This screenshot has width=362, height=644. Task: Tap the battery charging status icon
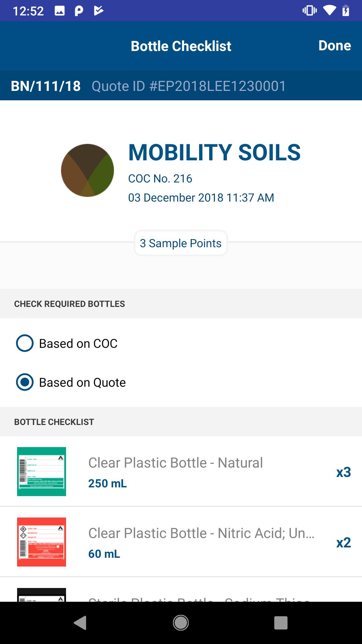pos(346,11)
